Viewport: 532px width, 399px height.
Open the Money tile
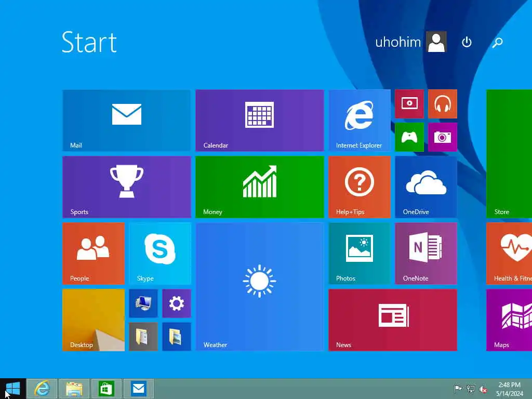[260, 187]
